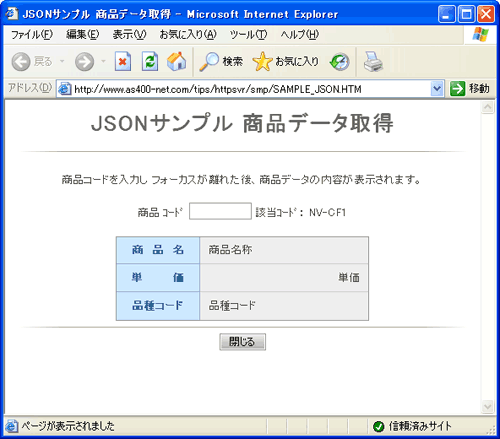The width and height of the screenshot is (500, 439).
Task: Click the 単価 header cell
Action: pyautogui.click(x=158, y=277)
